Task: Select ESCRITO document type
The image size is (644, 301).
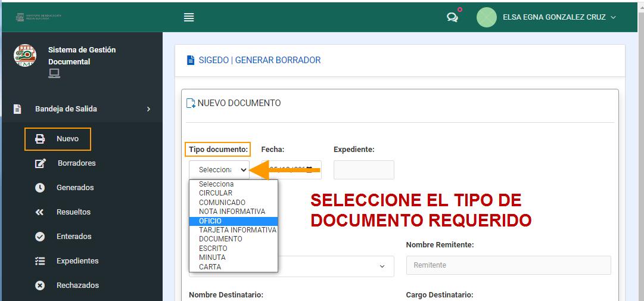Action: pos(234,249)
